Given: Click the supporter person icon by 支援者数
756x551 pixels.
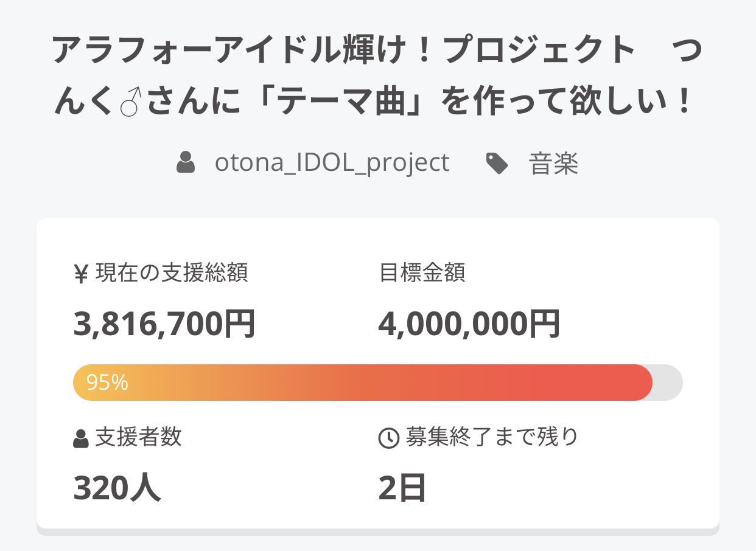Looking at the screenshot, I should [81, 438].
